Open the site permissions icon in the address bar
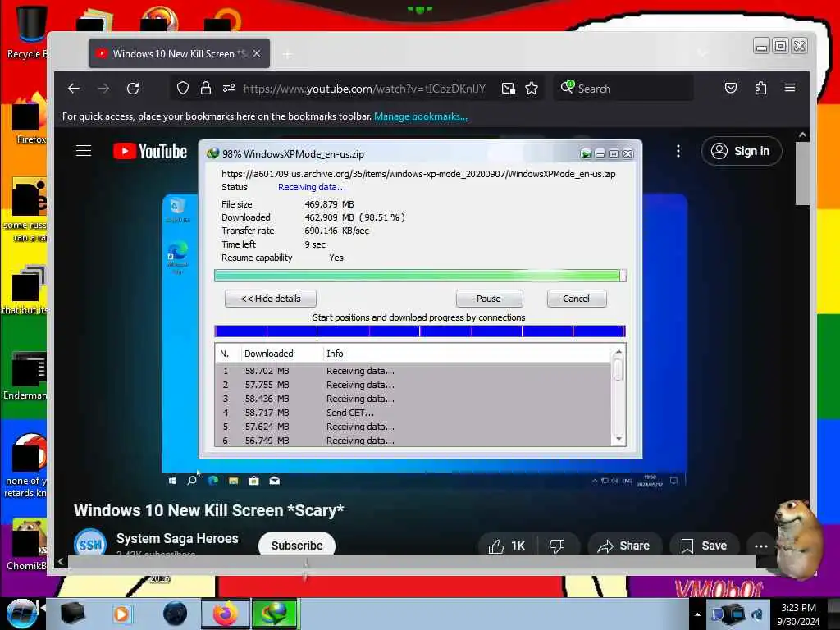 229,88
